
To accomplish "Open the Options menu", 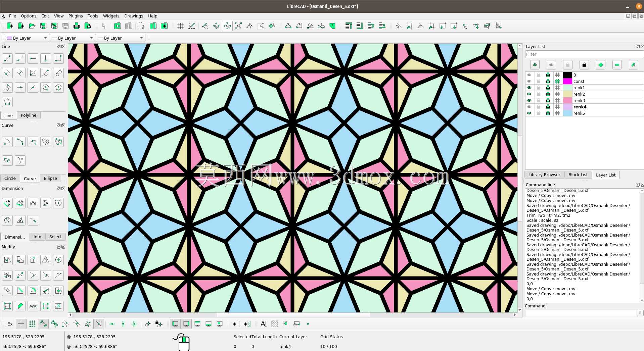I will 29,16.
